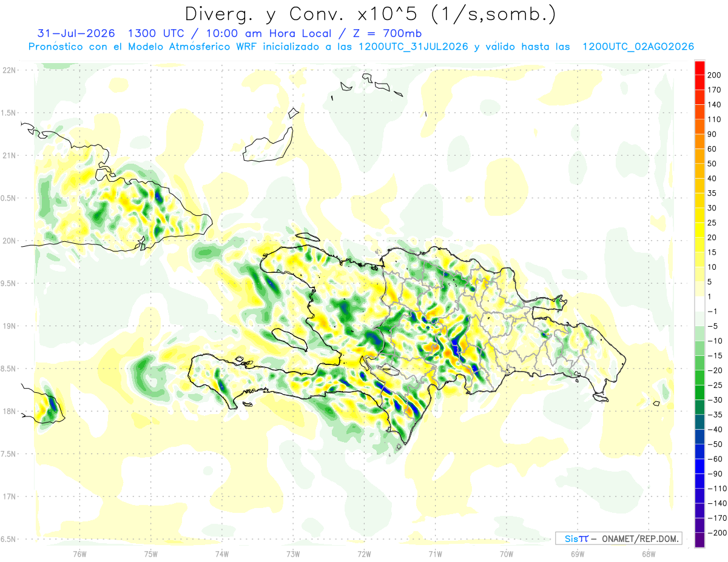Click the dark purple bottom swatch of the scale
Screen dimensions: 728x562
click(699, 540)
